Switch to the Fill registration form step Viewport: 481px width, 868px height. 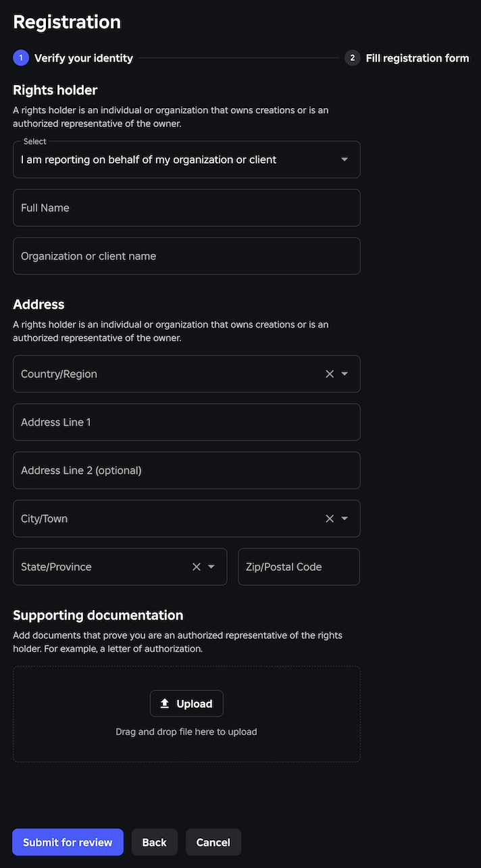(417, 57)
